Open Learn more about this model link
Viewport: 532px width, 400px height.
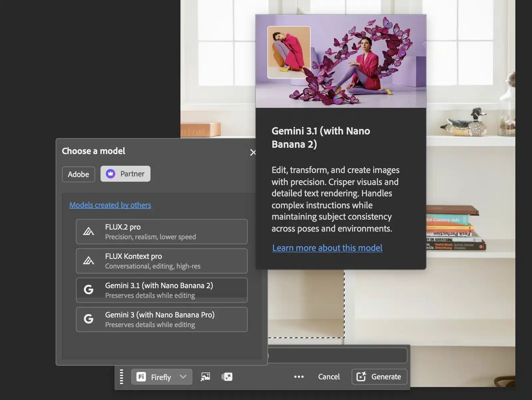[327, 248]
